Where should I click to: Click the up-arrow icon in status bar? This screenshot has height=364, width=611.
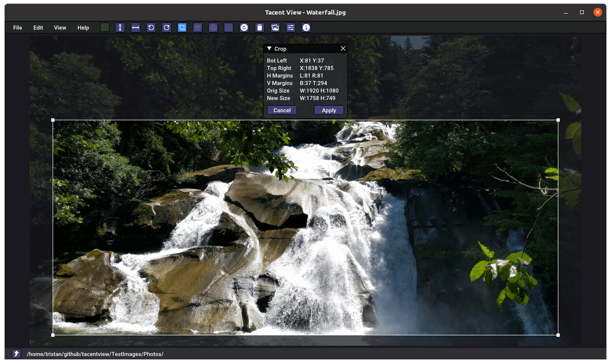(x=16, y=354)
